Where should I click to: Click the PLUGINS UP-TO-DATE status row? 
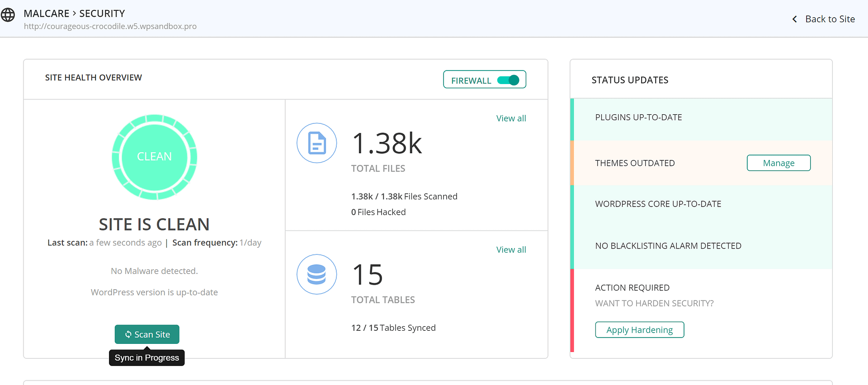point(701,119)
